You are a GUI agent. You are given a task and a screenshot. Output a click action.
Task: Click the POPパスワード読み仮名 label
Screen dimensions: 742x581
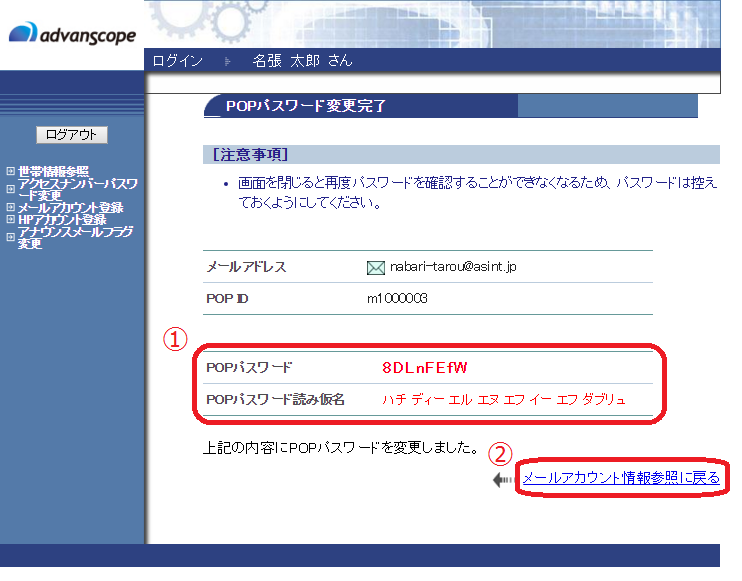point(275,400)
